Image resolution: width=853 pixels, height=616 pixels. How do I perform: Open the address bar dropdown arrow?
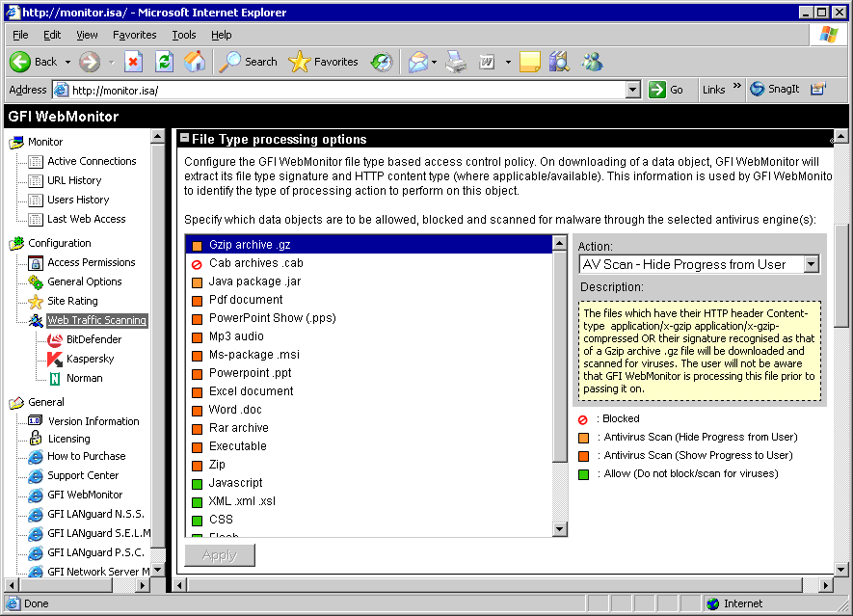tap(632, 90)
